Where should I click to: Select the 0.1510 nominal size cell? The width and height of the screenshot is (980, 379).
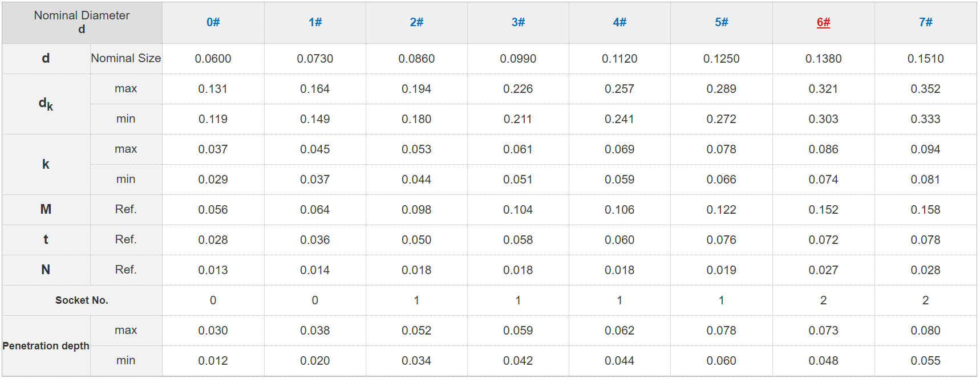tap(925, 59)
